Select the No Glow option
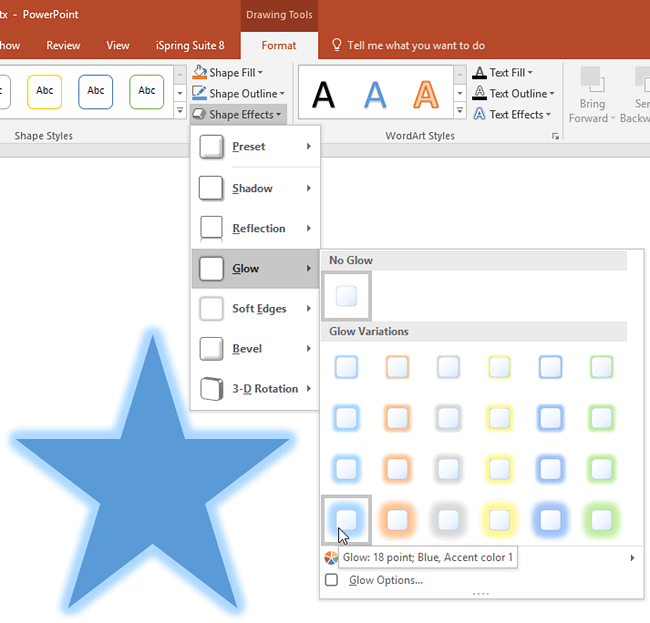The image size is (650, 623). [346, 296]
